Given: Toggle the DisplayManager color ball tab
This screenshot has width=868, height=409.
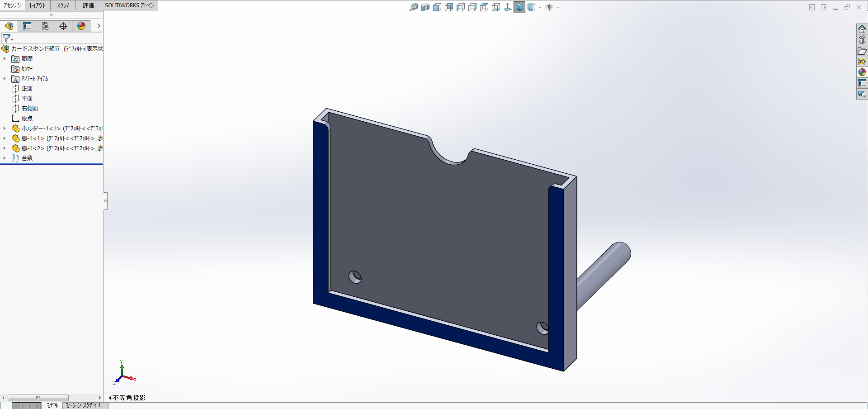Looking at the screenshot, I should click(81, 26).
